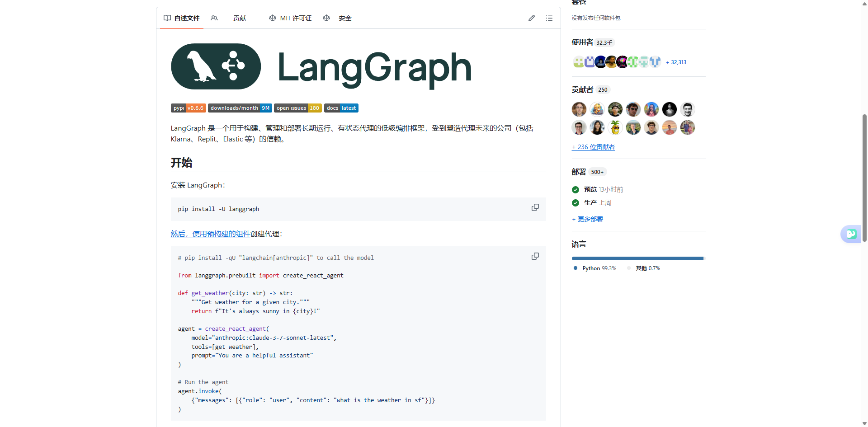
Task: Click the LangGraph parrot logo
Action: tap(216, 66)
